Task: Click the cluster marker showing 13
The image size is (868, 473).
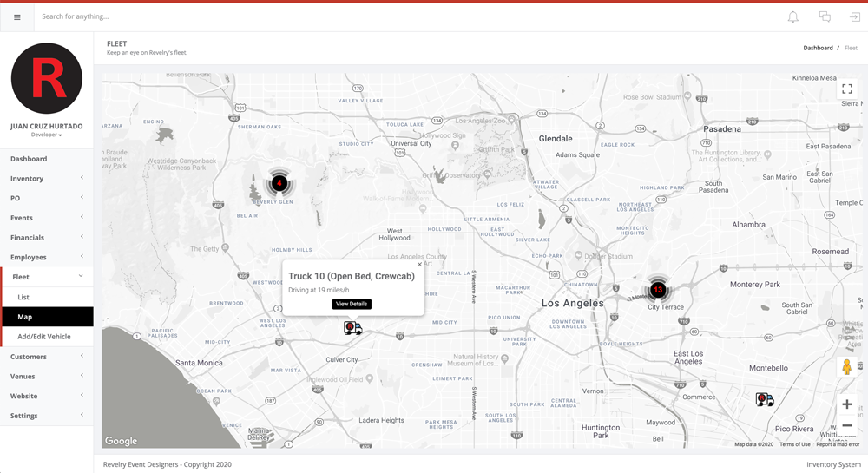Action: pyautogui.click(x=658, y=290)
